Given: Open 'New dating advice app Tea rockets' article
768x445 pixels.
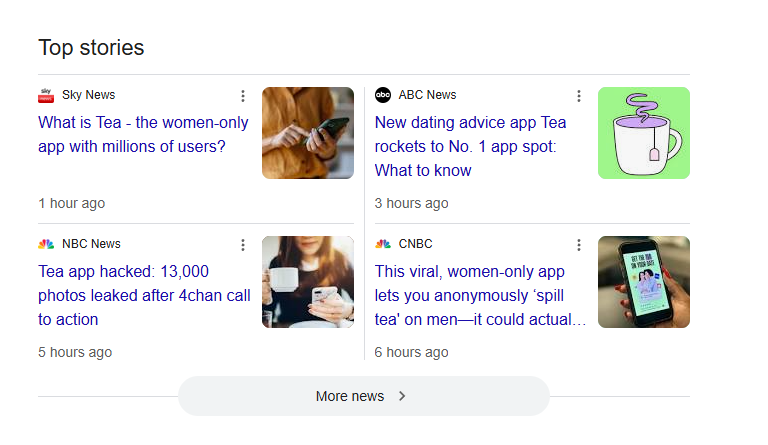Looking at the screenshot, I should pos(470,146).
